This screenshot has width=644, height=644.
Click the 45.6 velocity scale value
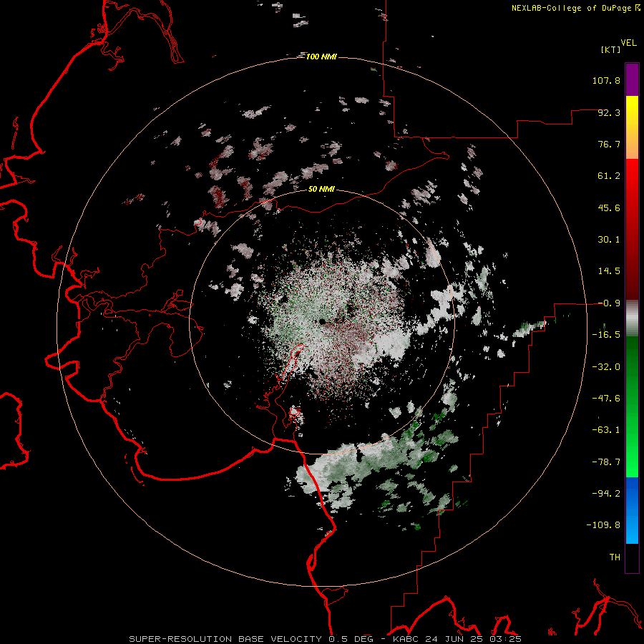pos(609,208)
